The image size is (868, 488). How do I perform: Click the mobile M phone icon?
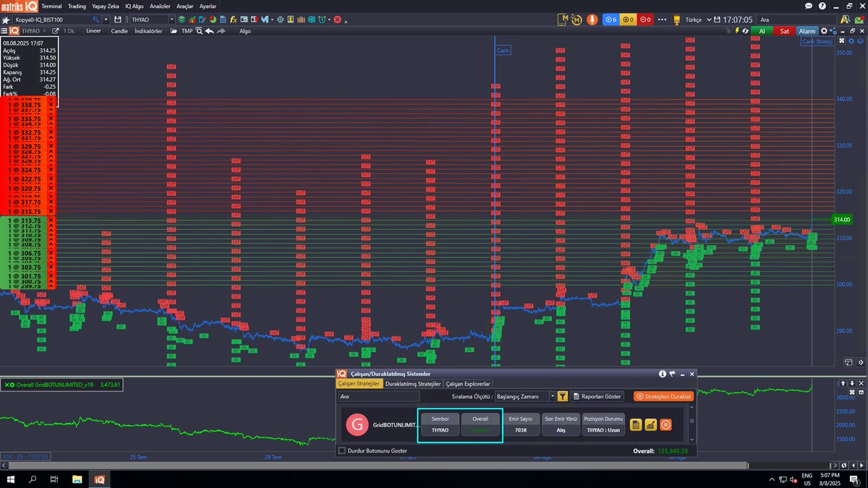[x=563, y=20]
